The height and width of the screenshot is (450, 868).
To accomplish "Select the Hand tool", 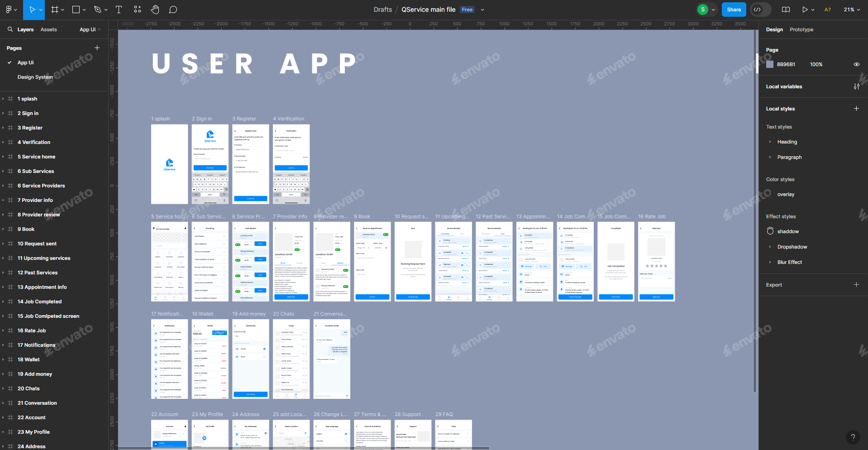I will pos(155,10).
